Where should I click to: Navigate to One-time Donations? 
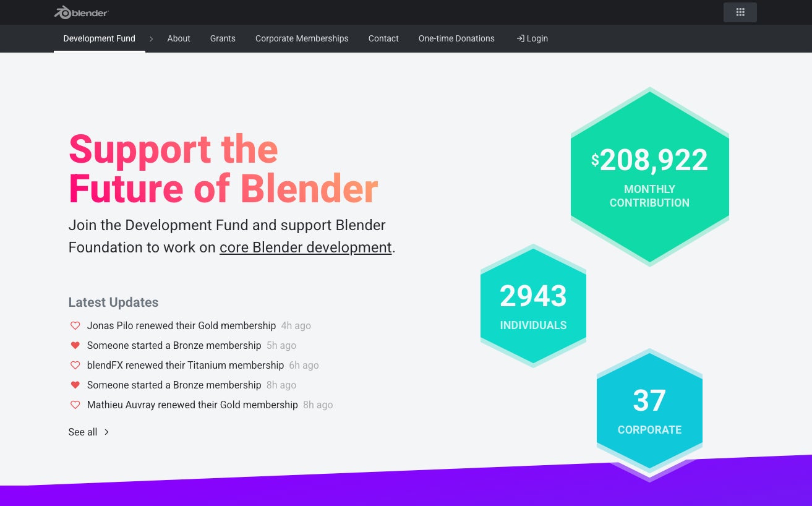[x=456, y=38]
